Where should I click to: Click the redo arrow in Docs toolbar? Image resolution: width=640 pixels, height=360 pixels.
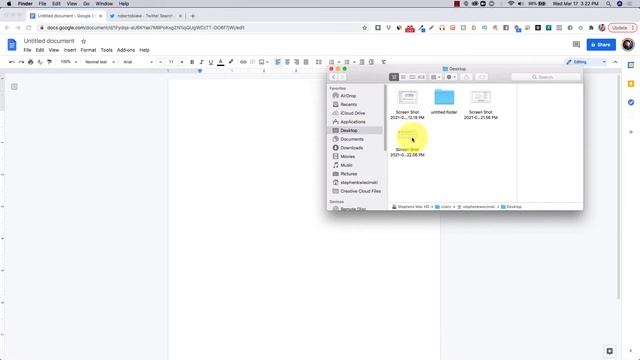pyautogui.click(x=21, y=62)
